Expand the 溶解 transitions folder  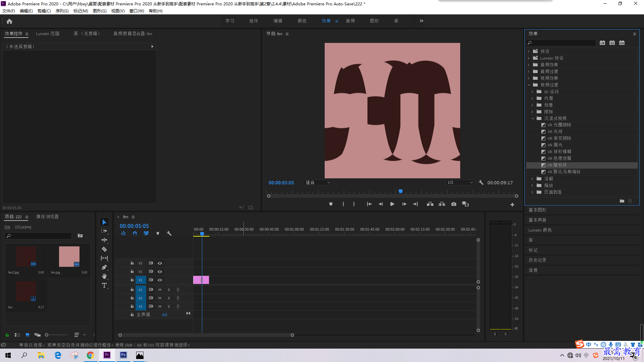[532, 179]
